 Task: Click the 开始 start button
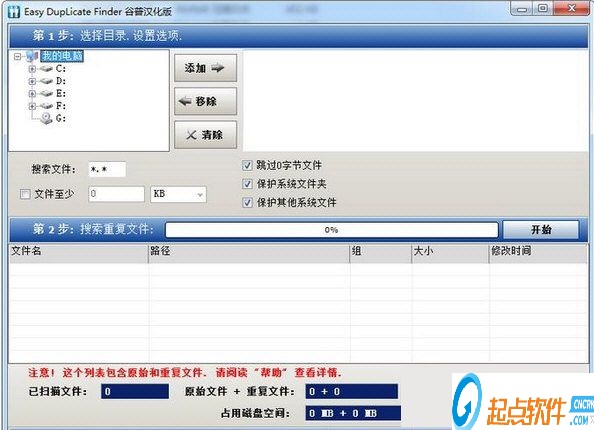(x=541, y=230)
